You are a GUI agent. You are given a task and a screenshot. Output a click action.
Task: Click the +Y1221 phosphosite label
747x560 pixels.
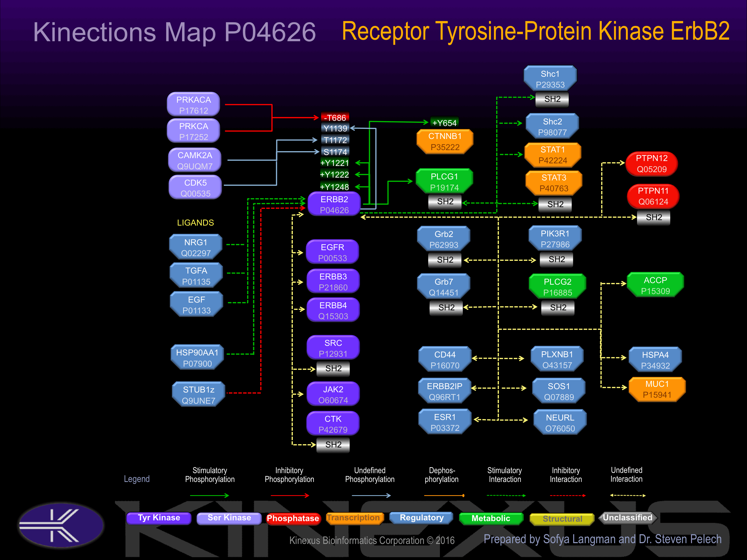[334, 163]
